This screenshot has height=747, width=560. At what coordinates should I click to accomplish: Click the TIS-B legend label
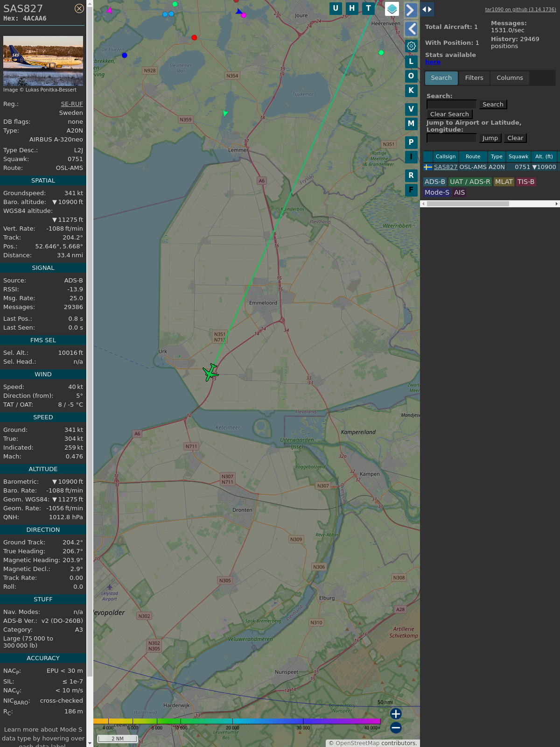pos(526,182)
